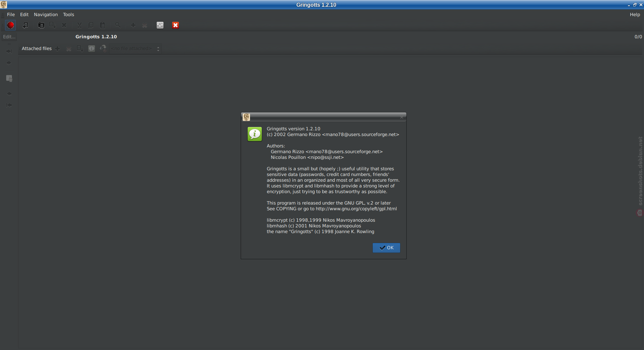Viewport: 644px width, 350px height.
Task: Click the red record toolbar button
Action: (10, 25)
